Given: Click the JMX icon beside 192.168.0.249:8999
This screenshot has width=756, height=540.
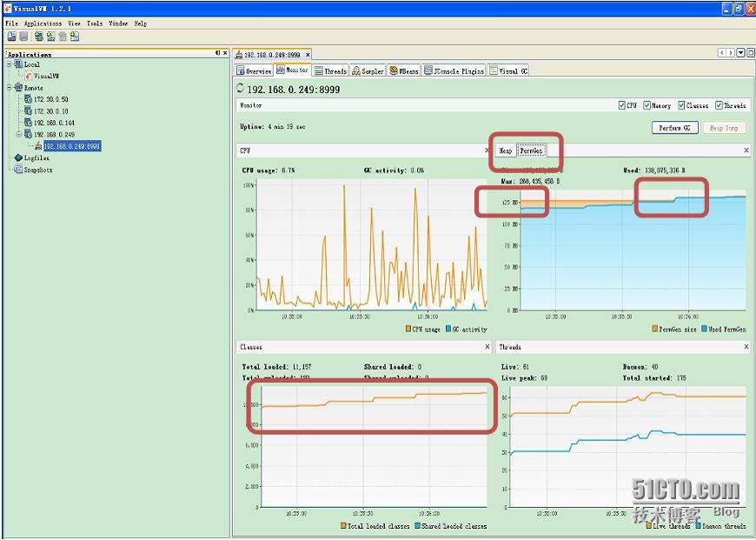Looking at the screenshot, I should (38, 146).
